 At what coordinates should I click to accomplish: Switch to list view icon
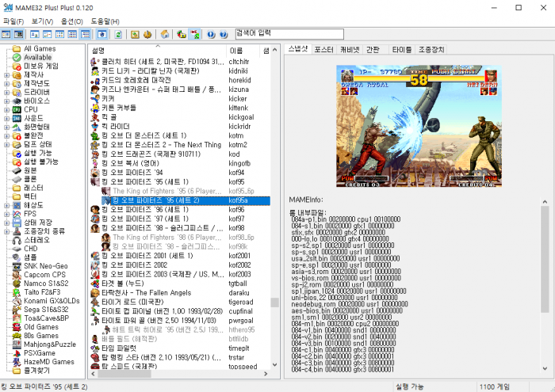59,34
